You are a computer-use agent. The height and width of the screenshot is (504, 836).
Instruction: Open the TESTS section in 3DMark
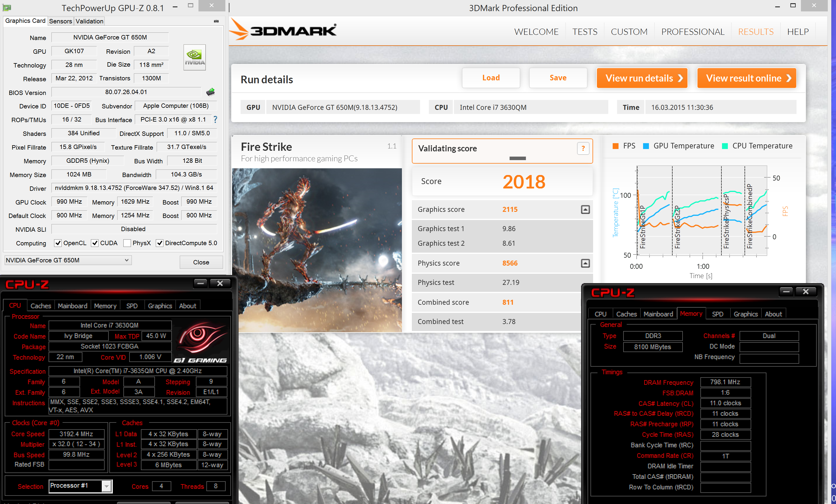point(585,32)
